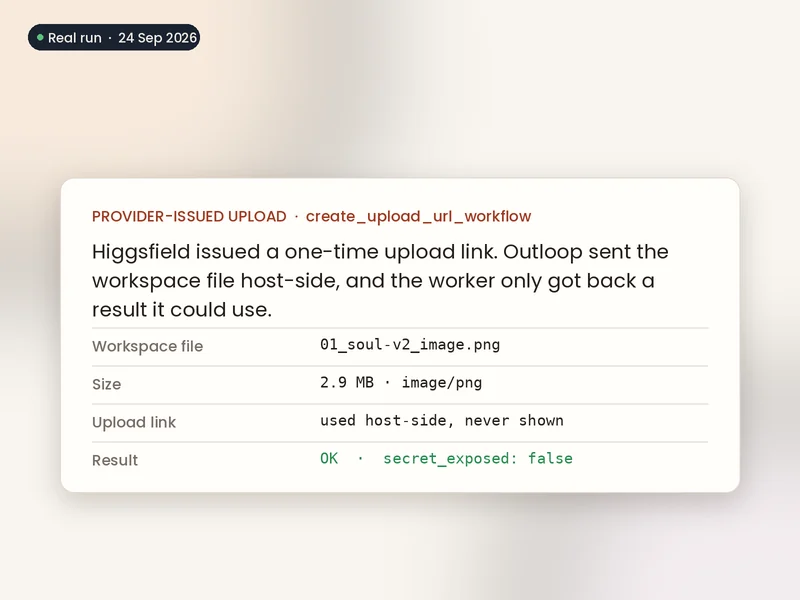Select the create_upload_url_workflow label
The width and height of the screenshot is (800, 600).
[x=418, y=216]
